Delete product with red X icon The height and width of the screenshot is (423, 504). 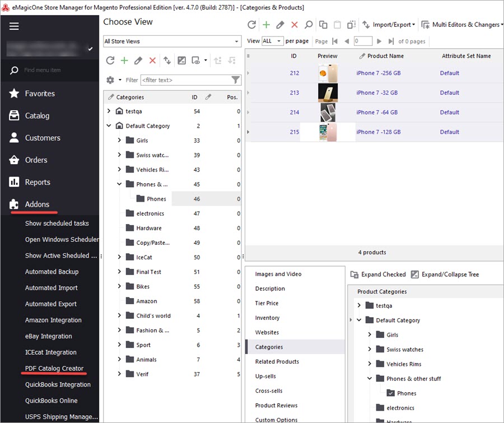(x=295, y=25)
